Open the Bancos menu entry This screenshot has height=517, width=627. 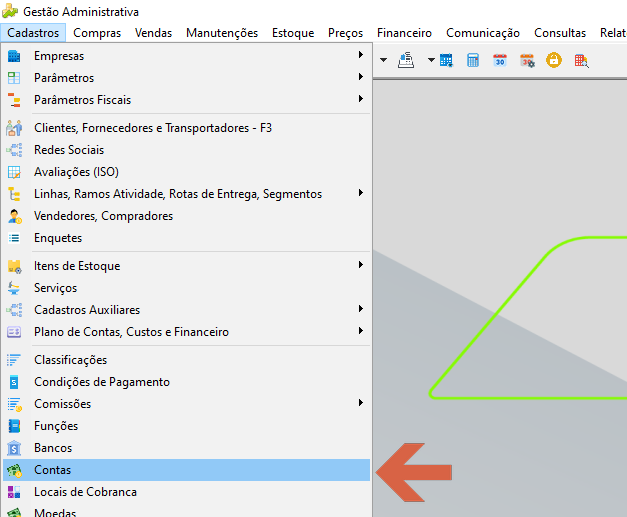click(x=186, y=448)
